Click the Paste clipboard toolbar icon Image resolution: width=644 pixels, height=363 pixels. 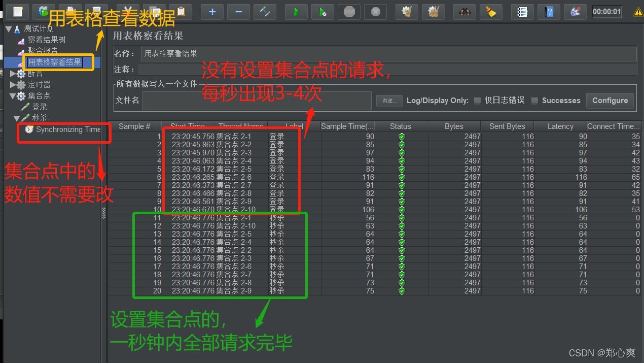tap(181, 11)
